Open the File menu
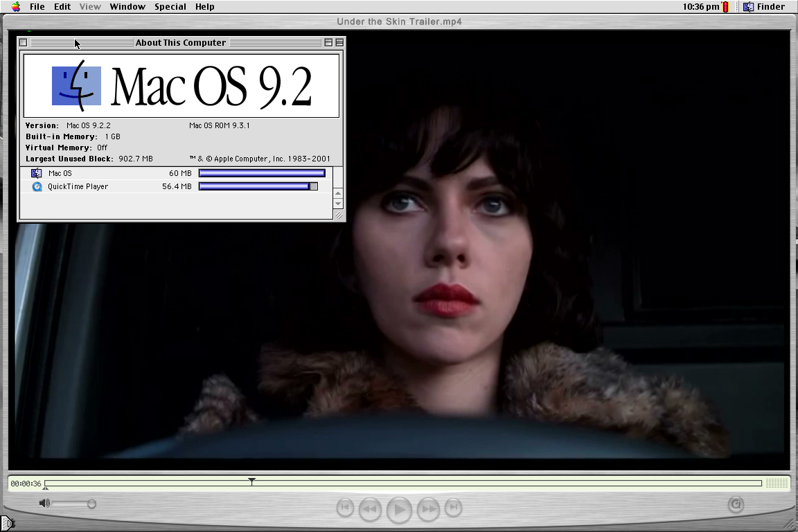 pyautogui.click(x=37, y=7)
